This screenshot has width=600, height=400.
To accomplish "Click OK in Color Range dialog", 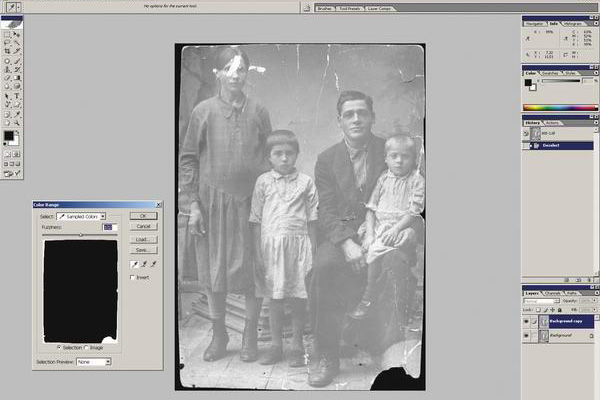I will point(143,216).
